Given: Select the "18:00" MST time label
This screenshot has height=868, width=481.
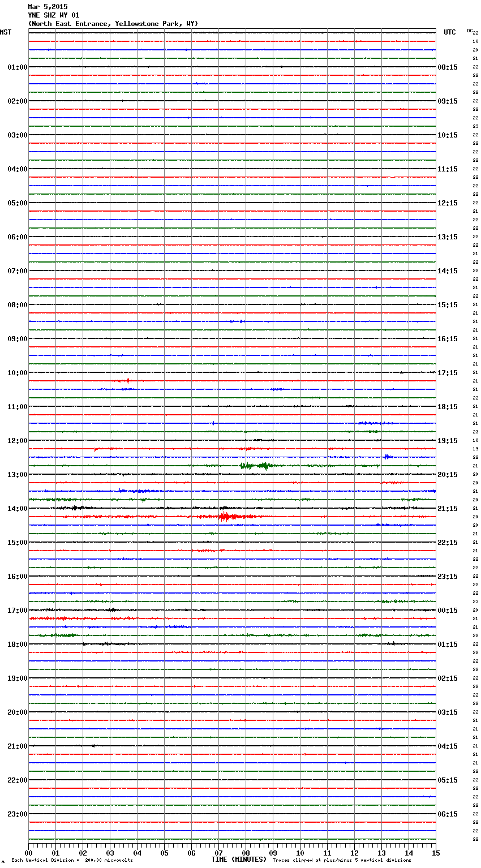Looking at the screenshot, I should coord(18,644).
